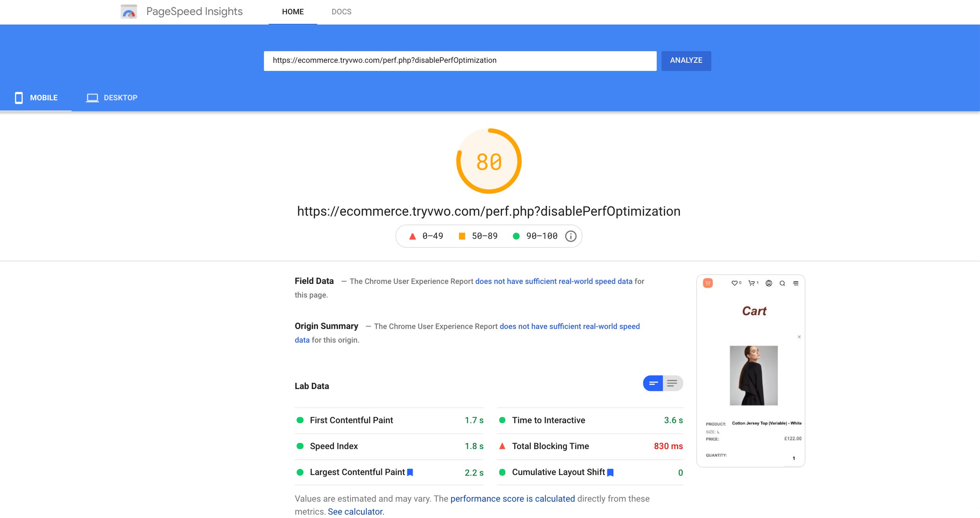Click the cart icon in preview
Image resolution: width=980 pixels, height=518 pixels.
[x=751, y=283]
